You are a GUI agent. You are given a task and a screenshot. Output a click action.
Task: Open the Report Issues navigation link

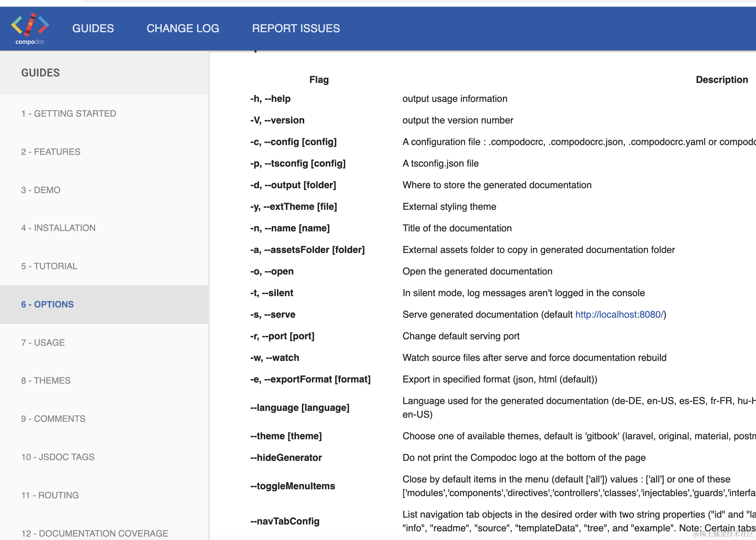pyautogui.click(x=296, y=28)
